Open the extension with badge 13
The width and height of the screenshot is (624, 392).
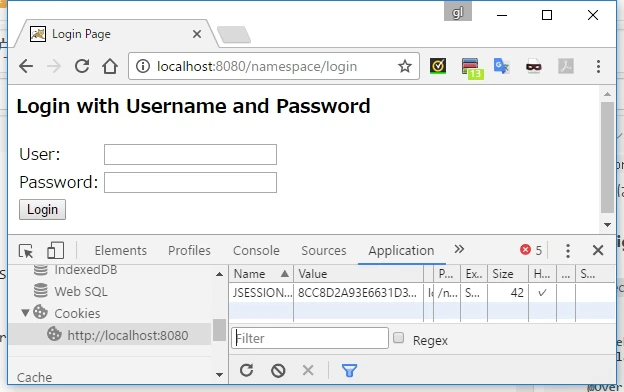click(x=472, y=68)
